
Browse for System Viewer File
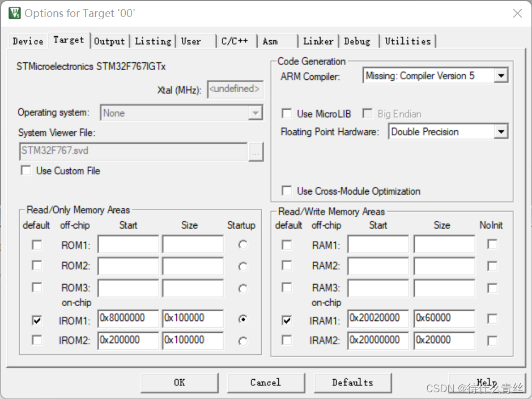256,152
